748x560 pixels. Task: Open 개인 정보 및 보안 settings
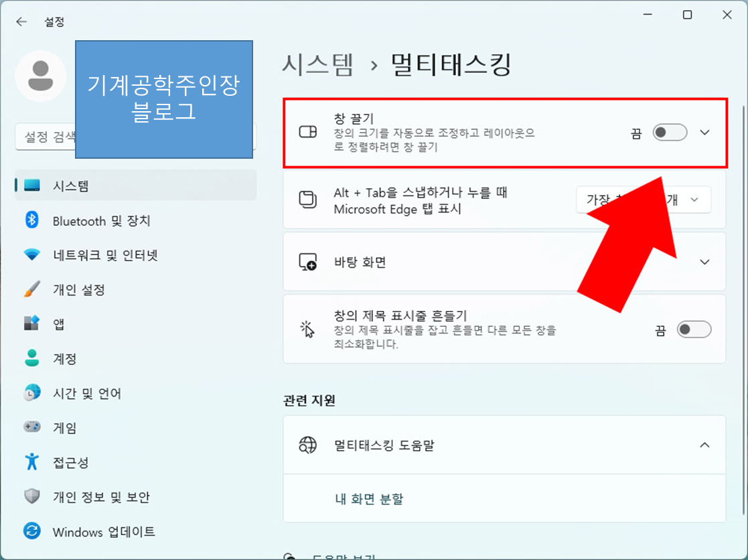click(x=136, y=496)
